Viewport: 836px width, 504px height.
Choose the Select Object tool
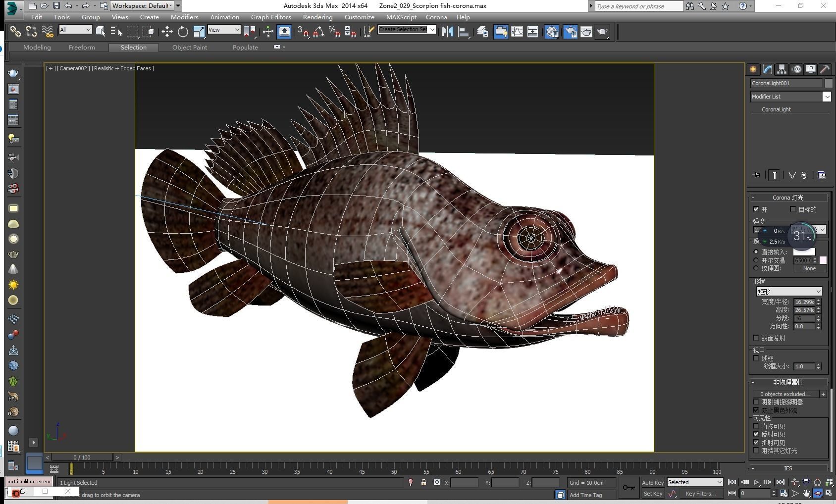[x=101, y=32]
